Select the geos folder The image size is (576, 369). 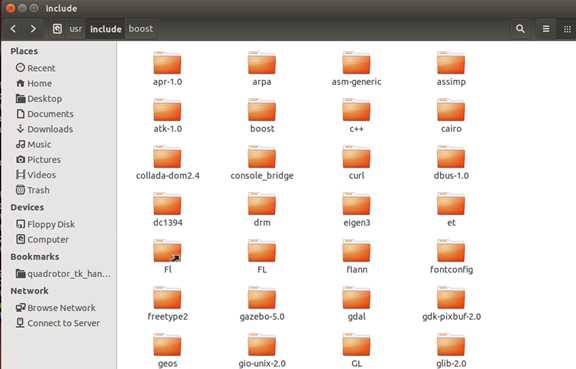168,351
